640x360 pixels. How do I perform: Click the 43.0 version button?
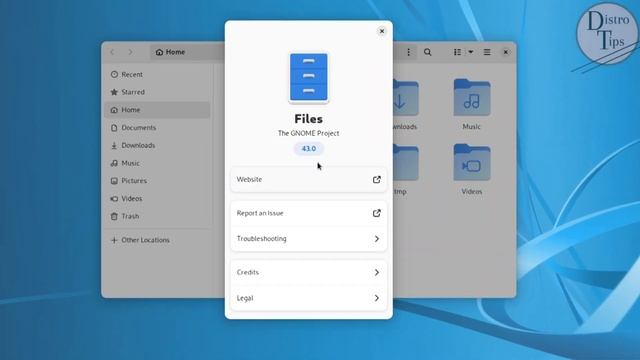[309, 149]
